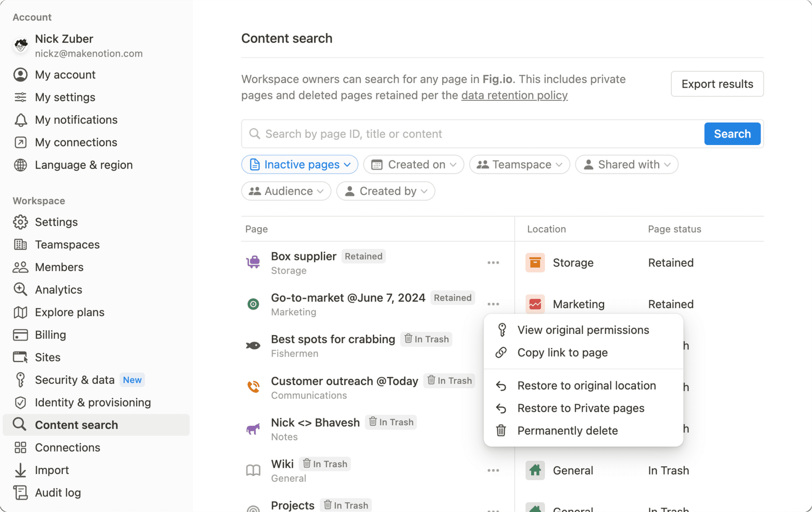Click inside the search input field

(405, 133)
